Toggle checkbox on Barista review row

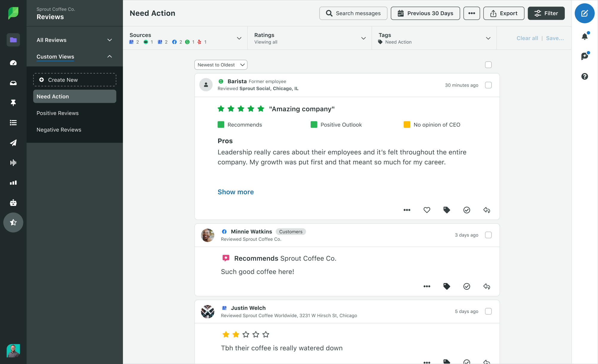[x=488, y=85]
